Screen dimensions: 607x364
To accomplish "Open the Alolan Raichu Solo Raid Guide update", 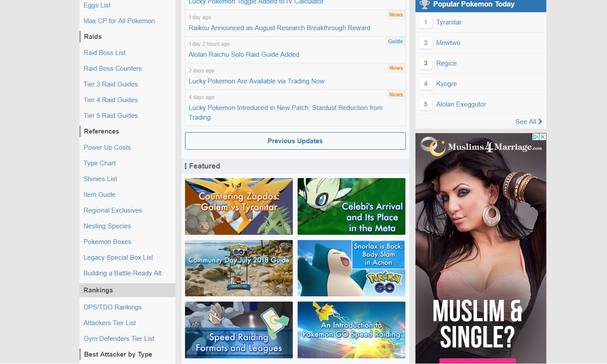I will click(x=244, y=55).
